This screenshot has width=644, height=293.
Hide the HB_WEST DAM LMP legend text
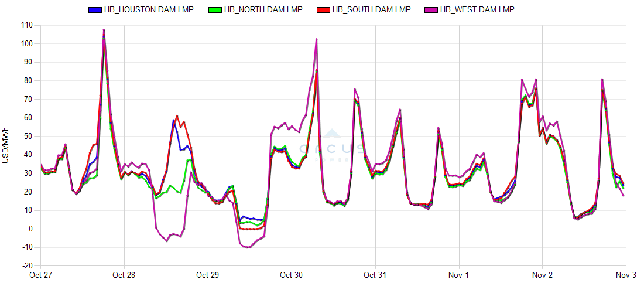pyautogui.click(x=477, y=9)
